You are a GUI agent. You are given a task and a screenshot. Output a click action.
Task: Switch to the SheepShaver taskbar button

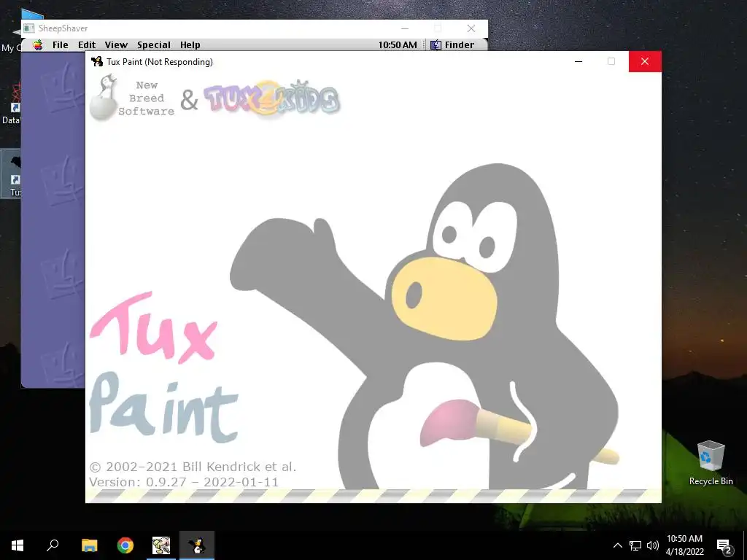161,545
